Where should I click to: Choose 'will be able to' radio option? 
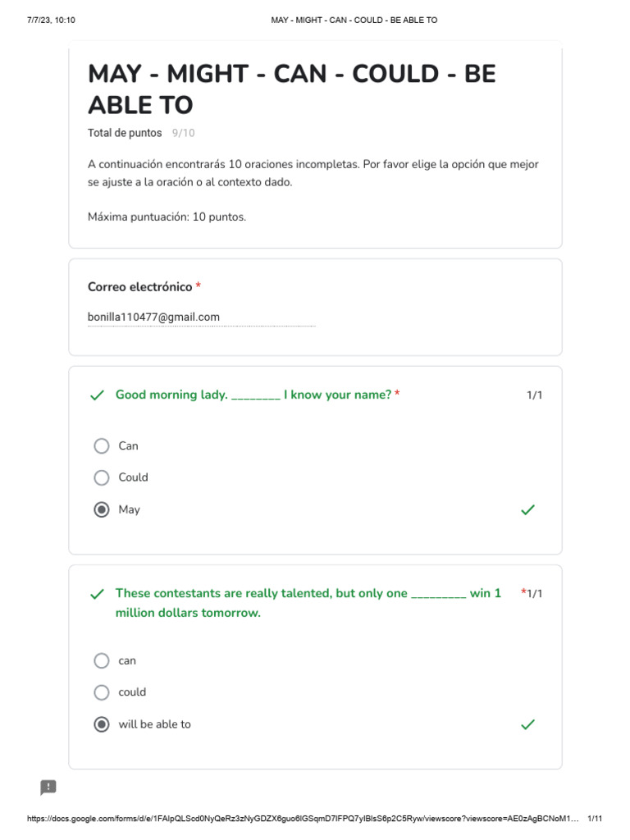pyautogui.click(x=101, y=724)
